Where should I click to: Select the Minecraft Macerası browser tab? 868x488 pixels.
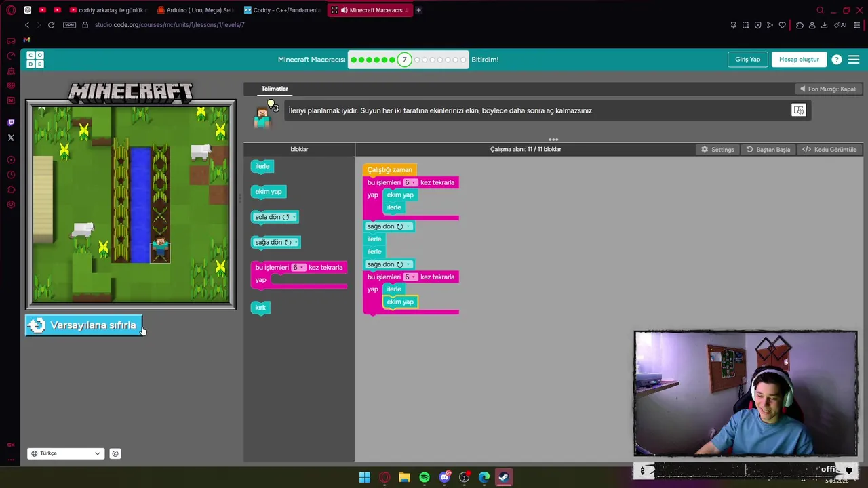coord(370,10)
